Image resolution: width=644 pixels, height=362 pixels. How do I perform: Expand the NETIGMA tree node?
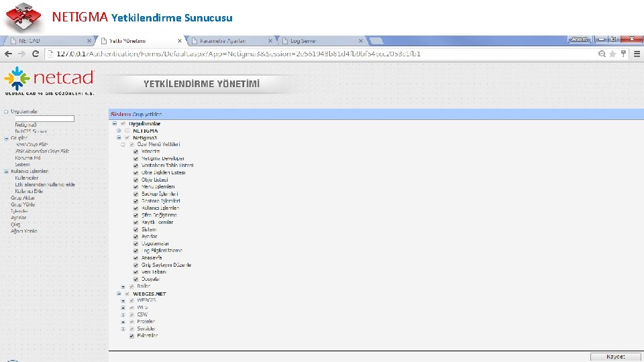[119, 131]
